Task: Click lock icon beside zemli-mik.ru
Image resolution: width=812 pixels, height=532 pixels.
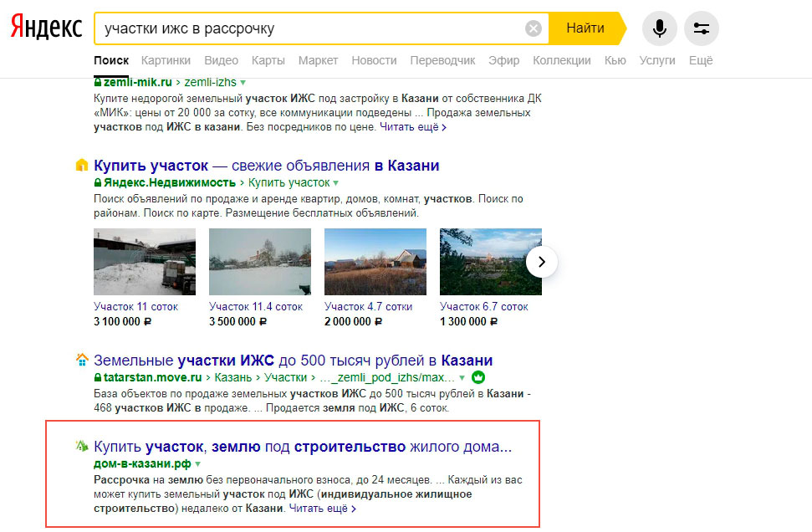Action: point(97,82)
